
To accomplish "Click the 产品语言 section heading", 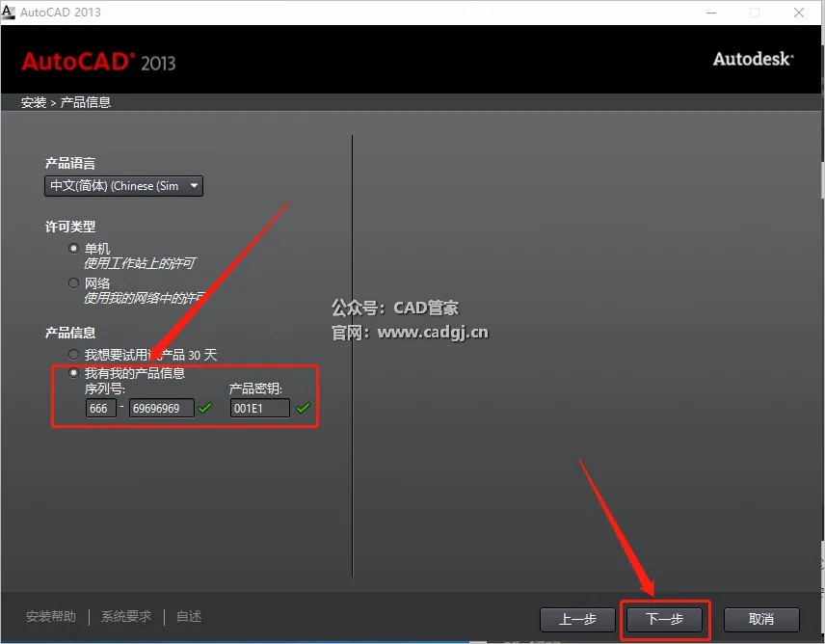I will coord(70,163).
